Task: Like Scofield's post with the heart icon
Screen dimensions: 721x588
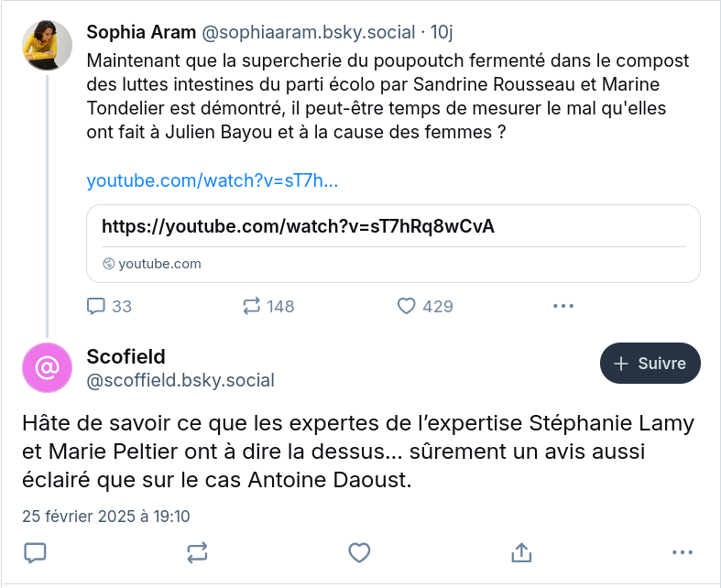Action: point(359,552)
